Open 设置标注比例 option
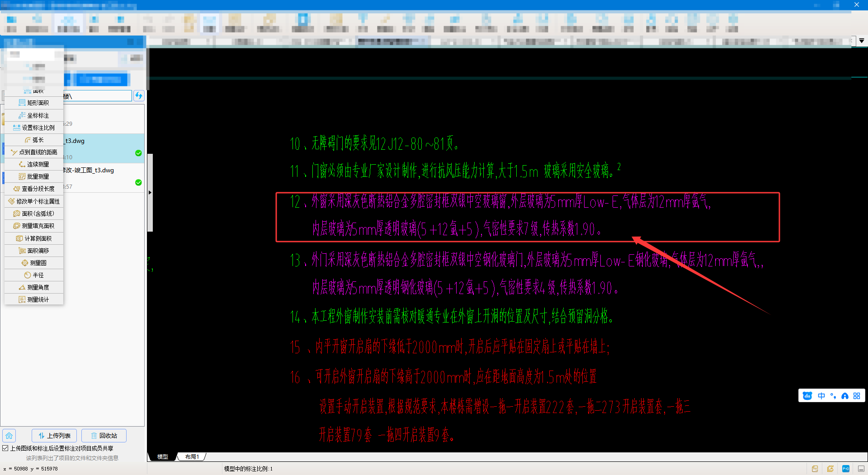Viewport: 868px width, 475px height. [x=34, y=128]
